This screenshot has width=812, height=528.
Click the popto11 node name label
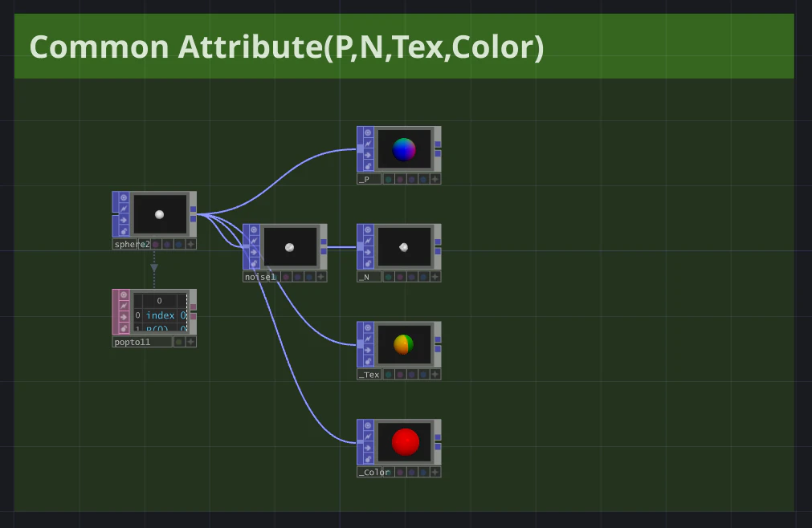tap(132, 343)
